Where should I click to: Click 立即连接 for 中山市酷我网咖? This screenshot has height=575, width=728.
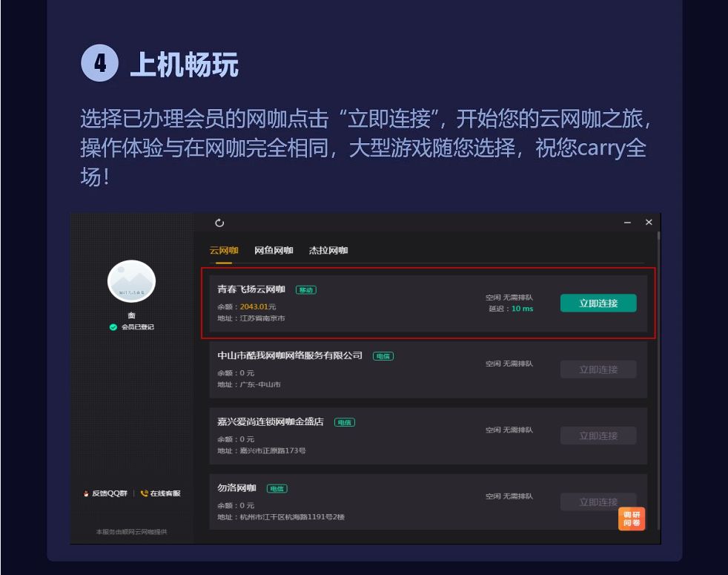[x=598, y=369]
